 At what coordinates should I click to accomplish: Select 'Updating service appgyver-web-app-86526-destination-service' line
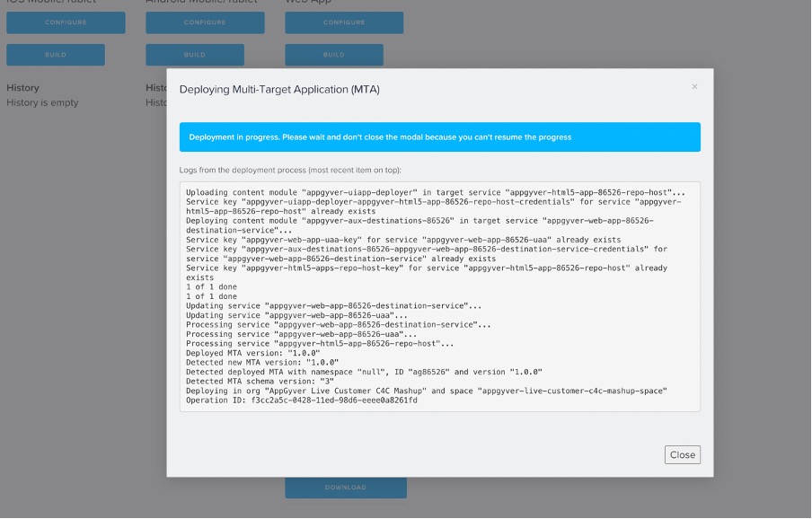(x=333, y=306)
